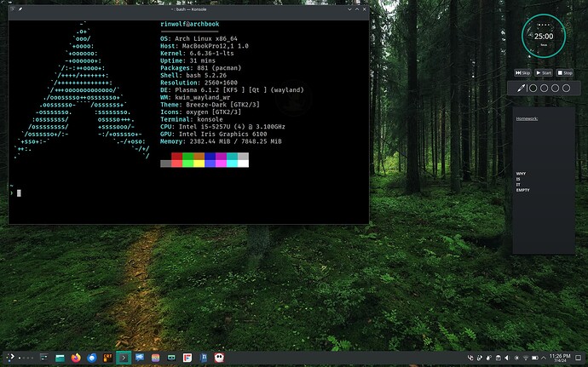Open Firefox from the taskbar

click(x=76, y=358)
